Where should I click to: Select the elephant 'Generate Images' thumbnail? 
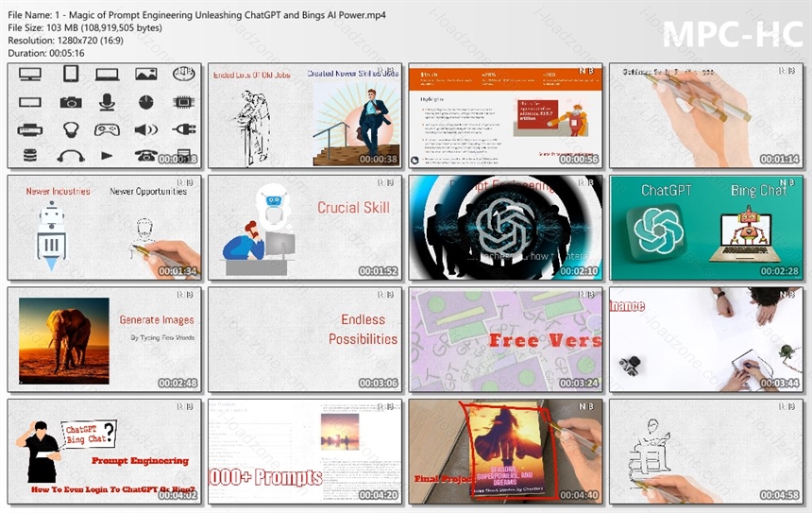click(105, 339)
